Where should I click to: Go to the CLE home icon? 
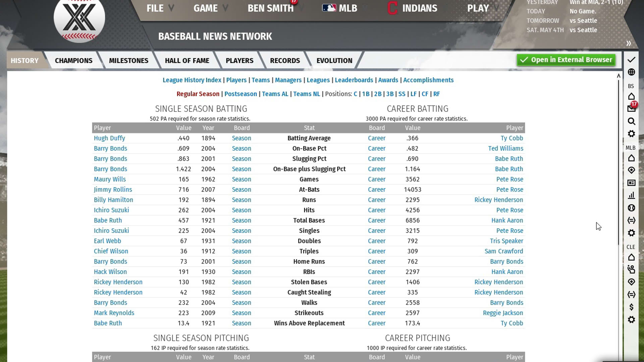631,257
